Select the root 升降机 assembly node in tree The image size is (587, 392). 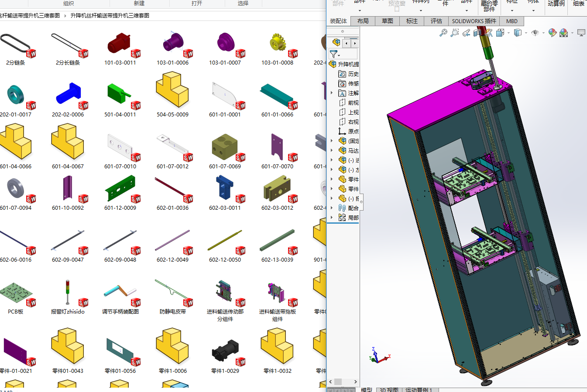344,65
